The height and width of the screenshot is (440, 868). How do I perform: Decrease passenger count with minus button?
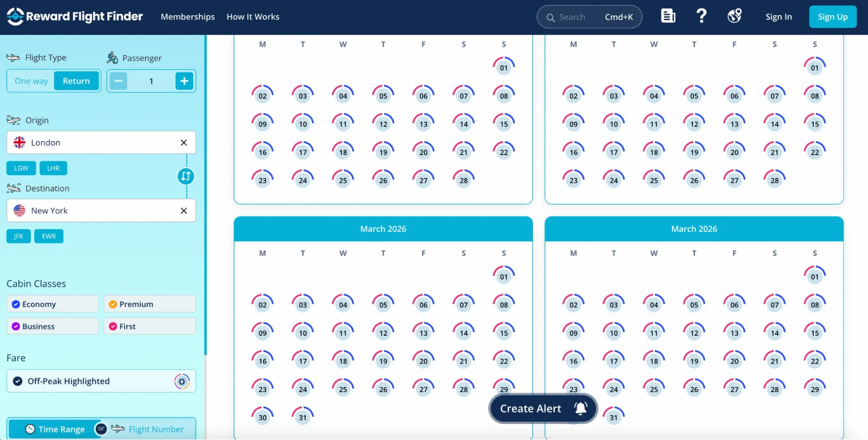pos(118,81)
